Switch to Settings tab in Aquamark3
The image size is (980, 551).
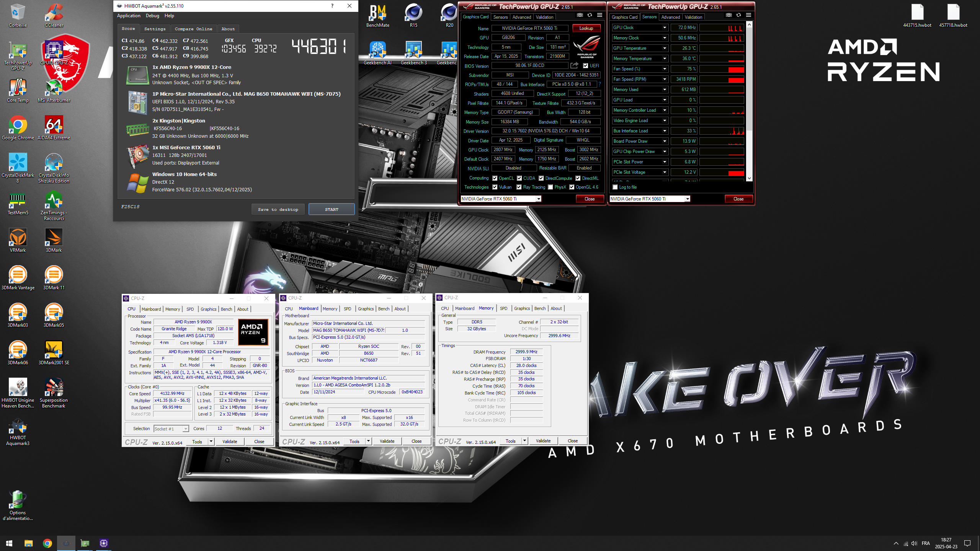click(x=155, y=29)
